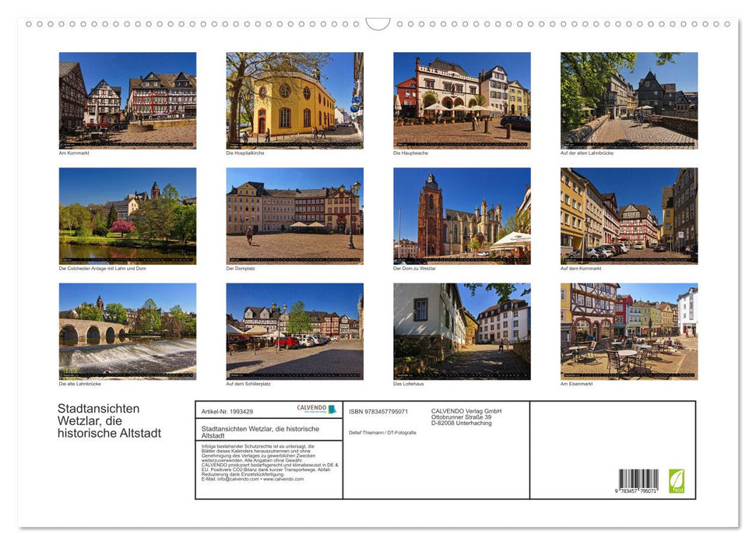Select the 'Die Hauptwache' photo thumbnail
Viewport: 756px width, 545px height.
(x=462, y=100)
